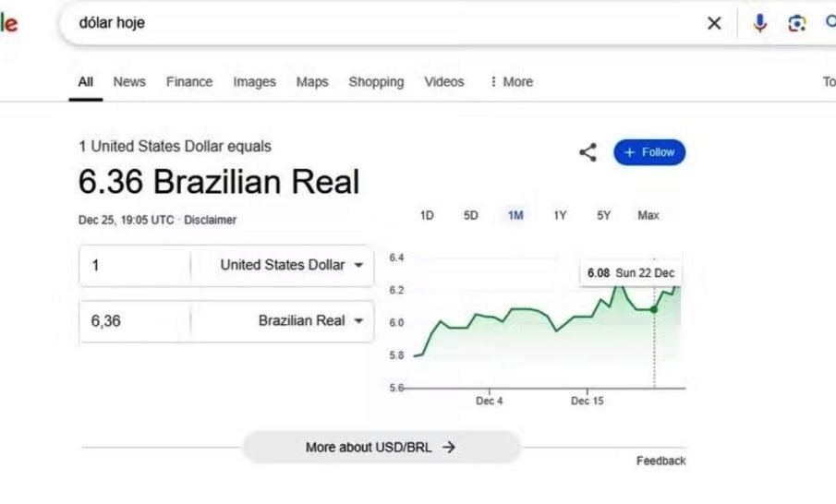Image resolution: width=836 pixels, height=504 pixels.
Task: Click the share icon beside Follow
Action: (588, 152)
